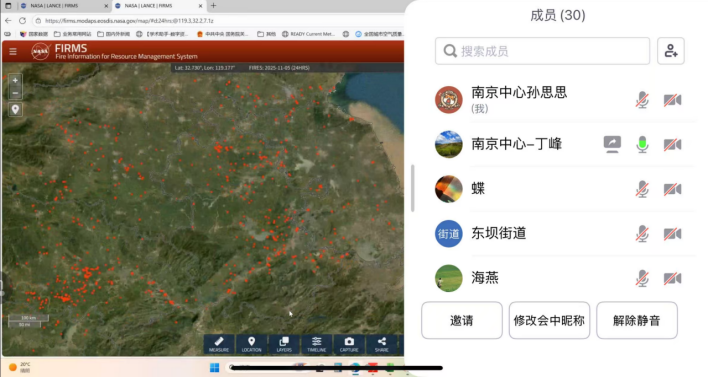Viewport: 708px width, 377px height.
Task: Click the FIRES date 24HRS label
Action: [279, 68]
